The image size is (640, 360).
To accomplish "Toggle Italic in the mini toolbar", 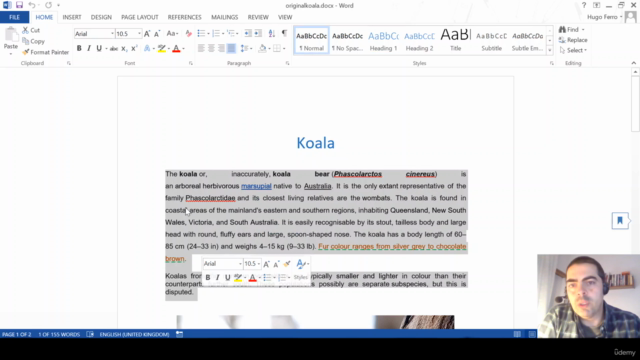I will click(x=218, y=278).
